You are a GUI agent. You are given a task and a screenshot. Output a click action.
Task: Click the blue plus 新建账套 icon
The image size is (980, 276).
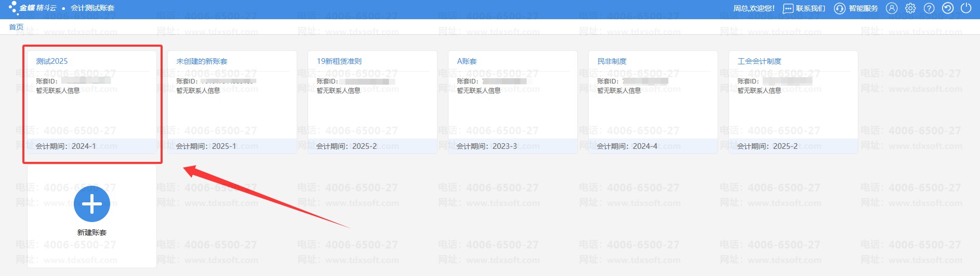92,204
